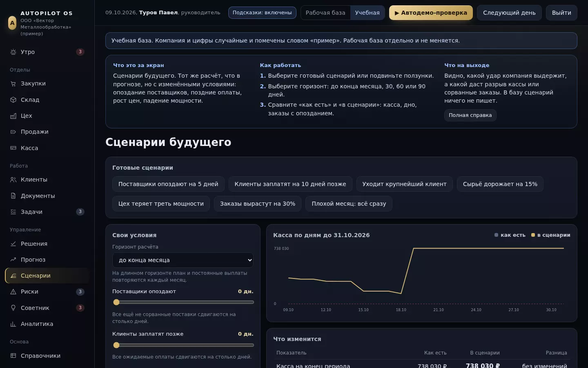Screen dimensions: 588x368
Task: Open Продажи section label
Action: click(x=35, y=132)
